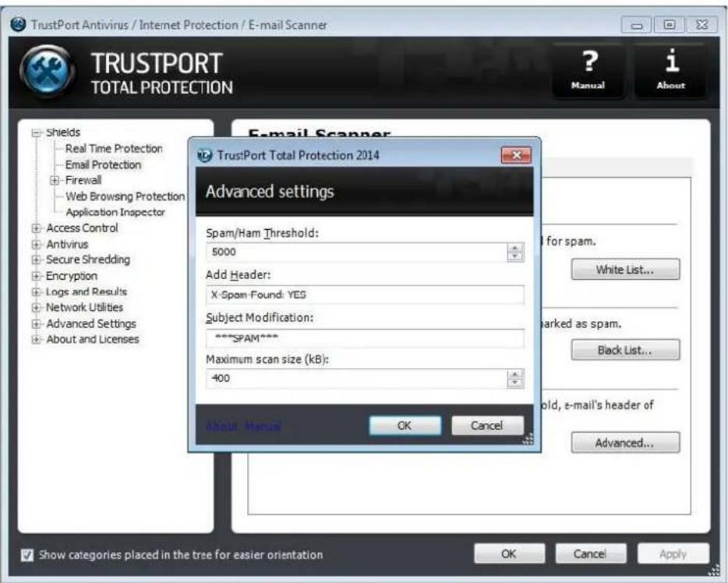Click the Subject Modification text field
This screenshot has height=583, width=728.
[365, 338]
